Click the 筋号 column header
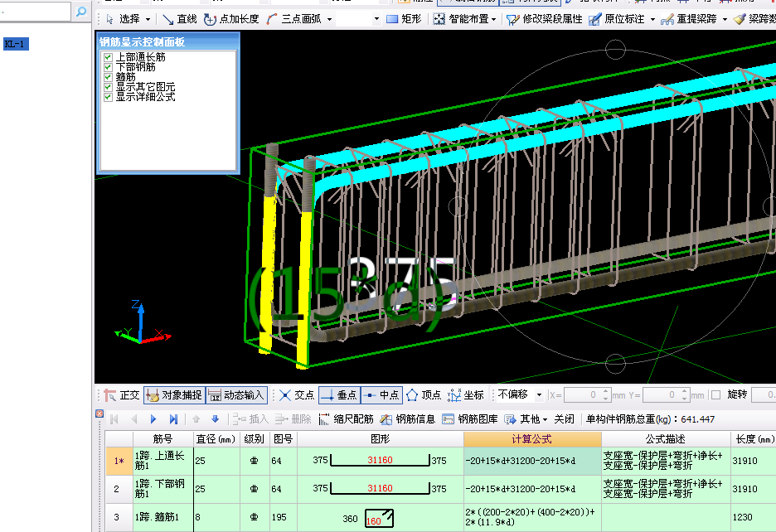Image resolution: width=776 pixels, height=532 pixels. (x=162, y=439)
